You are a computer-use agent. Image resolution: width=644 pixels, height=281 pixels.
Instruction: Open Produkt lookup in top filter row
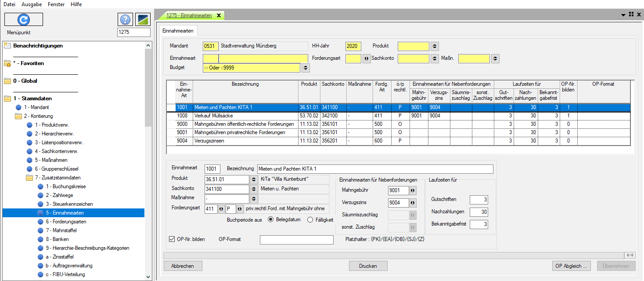(x=435, y=46)
